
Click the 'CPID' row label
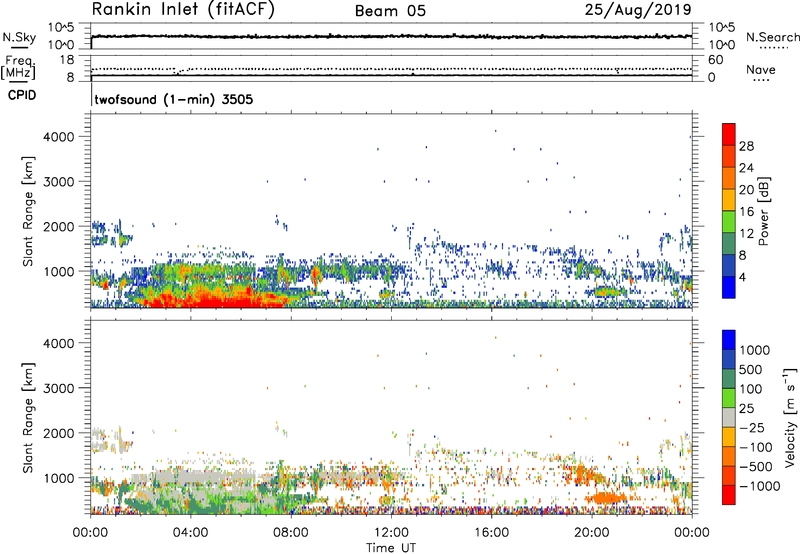22,95
